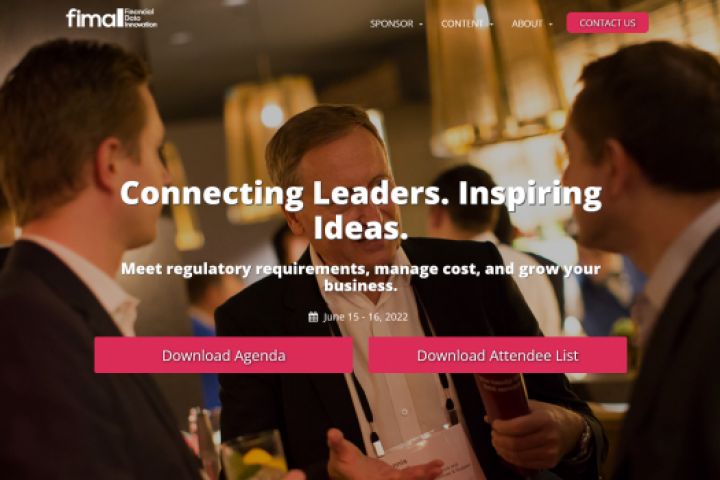Viewport: 720px width, 480px height.
Task: Click the red booklet held in hand
Action: click(503, 397)
